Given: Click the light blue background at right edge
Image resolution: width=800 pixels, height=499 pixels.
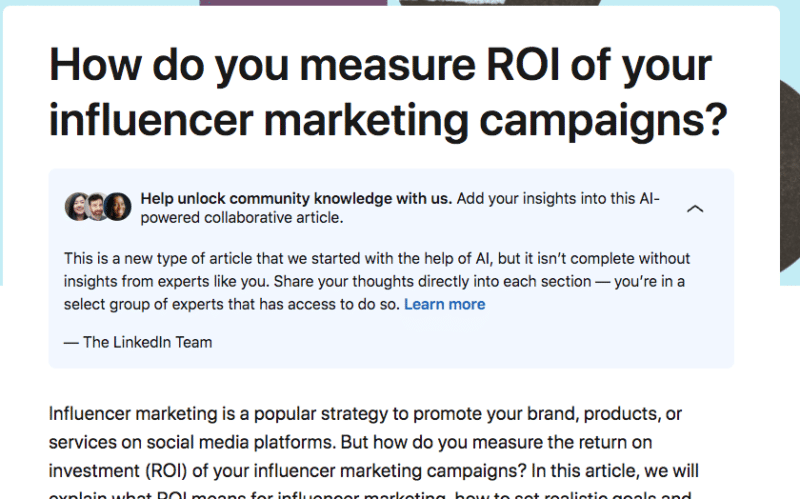Looking at the screenshot, I should tap(790, 150).
